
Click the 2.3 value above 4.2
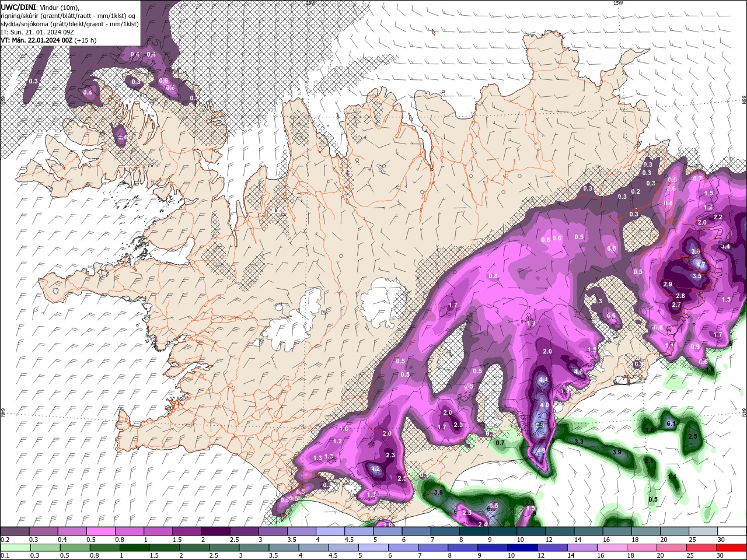point(390,455)
